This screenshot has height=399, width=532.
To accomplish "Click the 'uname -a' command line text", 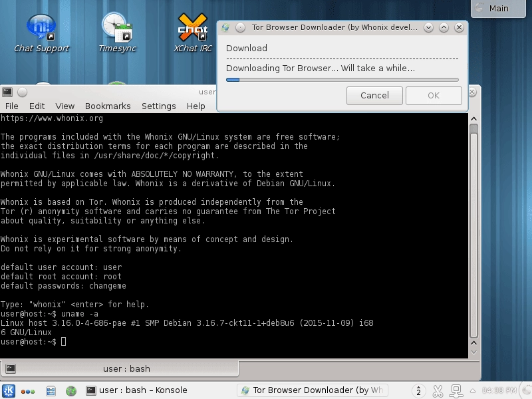I will point(80,314).
